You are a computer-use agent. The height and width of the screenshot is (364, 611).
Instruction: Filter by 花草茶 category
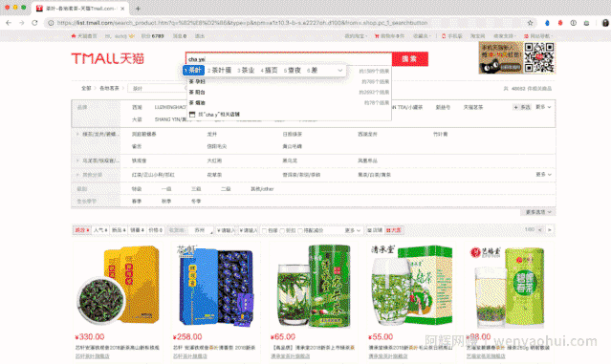click(x=214, y=175)
